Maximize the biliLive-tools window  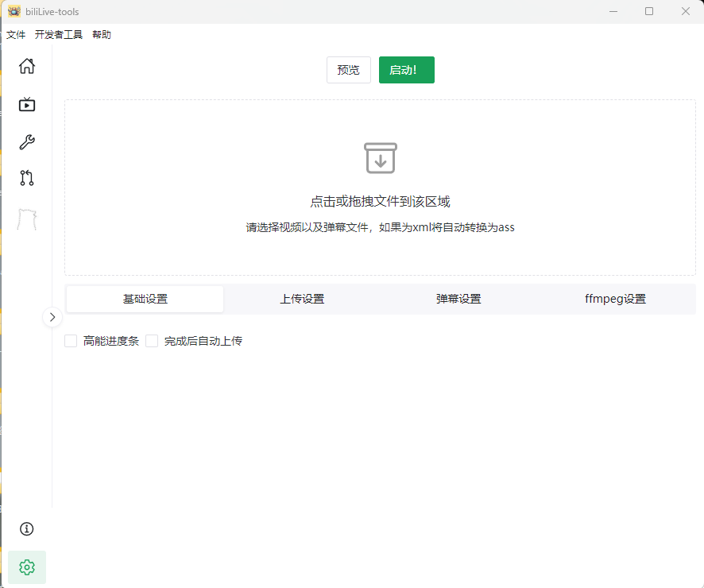649,11
